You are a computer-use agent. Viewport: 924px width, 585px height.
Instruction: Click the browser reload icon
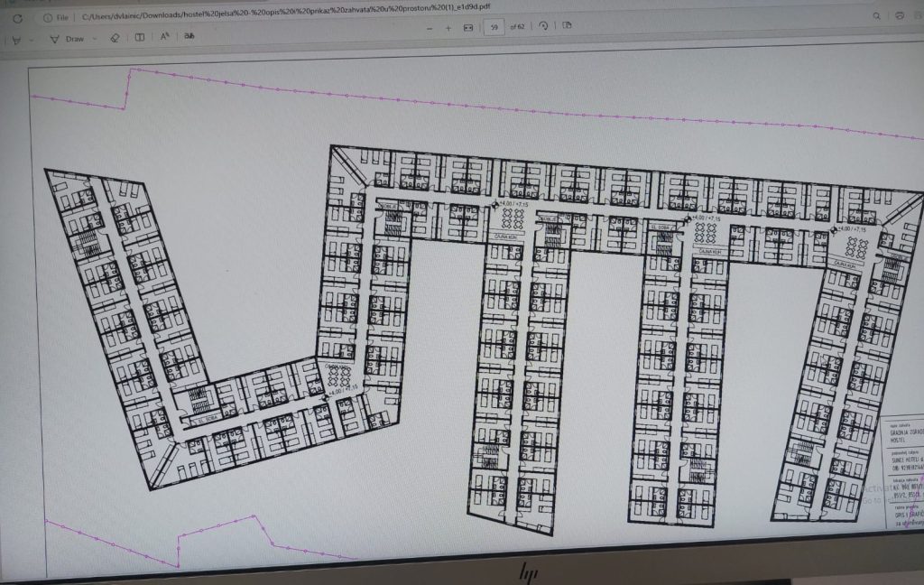point(17,17)
